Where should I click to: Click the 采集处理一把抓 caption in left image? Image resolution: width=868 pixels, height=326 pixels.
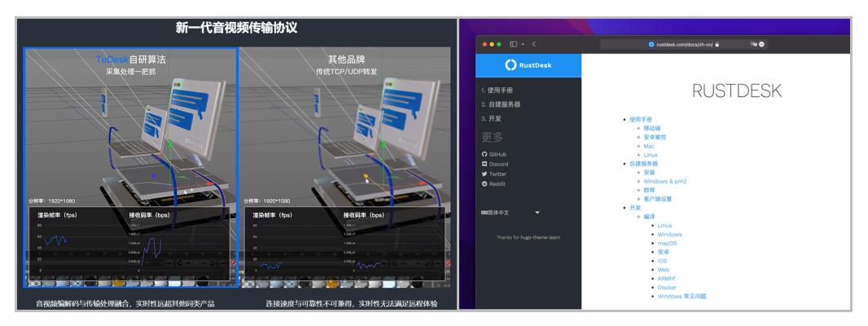pos(131,72)
